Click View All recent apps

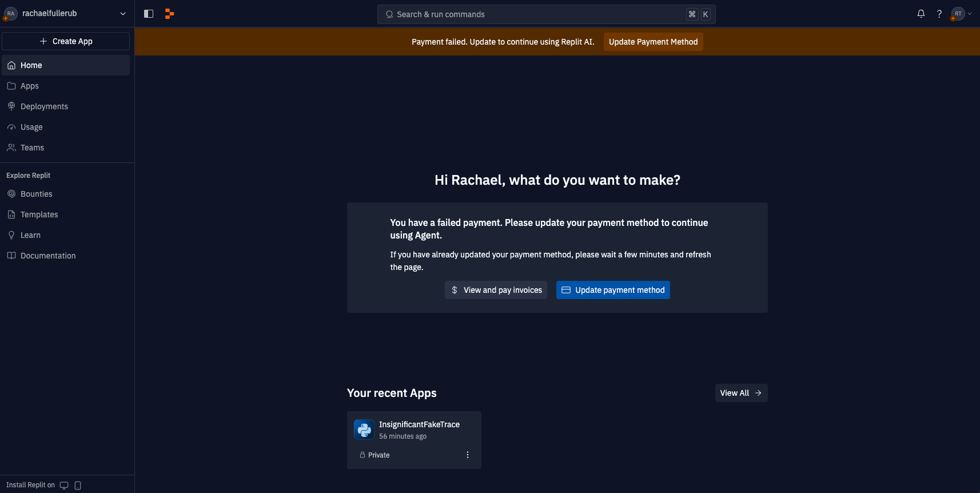coord(741,393)
